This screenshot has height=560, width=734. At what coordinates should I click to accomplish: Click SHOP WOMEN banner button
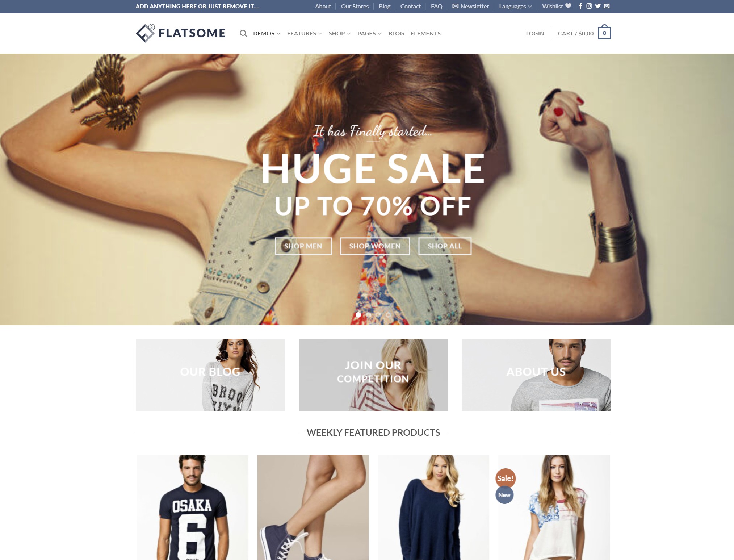[x=374, y=246]
